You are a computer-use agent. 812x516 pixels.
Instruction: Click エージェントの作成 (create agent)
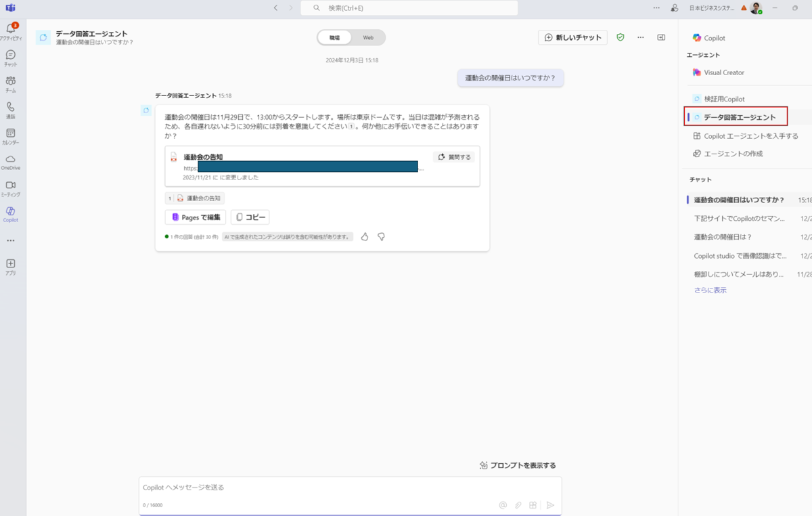(x=727, y=154)
